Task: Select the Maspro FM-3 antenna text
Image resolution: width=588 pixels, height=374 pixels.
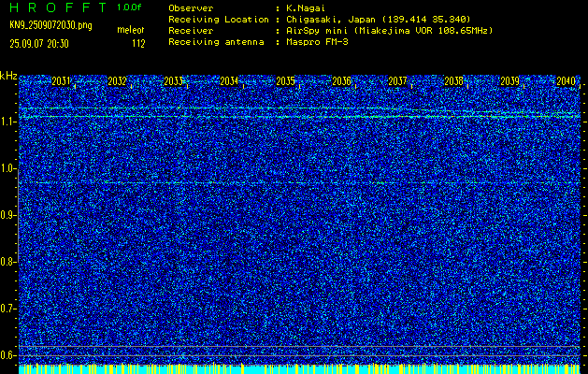Action: pyautogui.click(x=317, y=42)
